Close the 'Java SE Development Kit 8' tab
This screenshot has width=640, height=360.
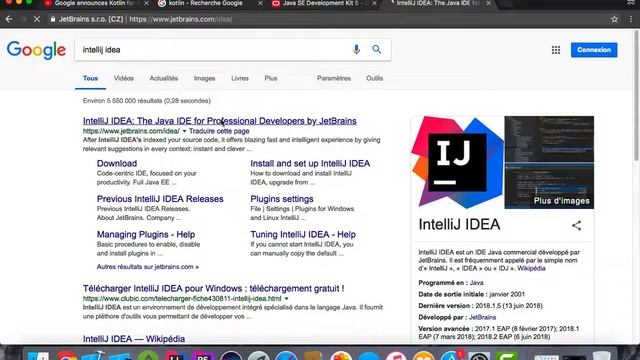(374, 3)
